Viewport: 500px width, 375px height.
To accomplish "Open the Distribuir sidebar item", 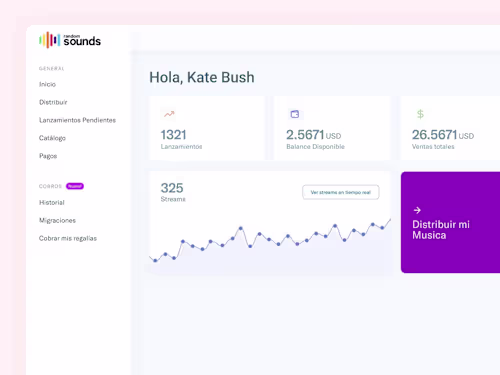I will tap(53, 102).
